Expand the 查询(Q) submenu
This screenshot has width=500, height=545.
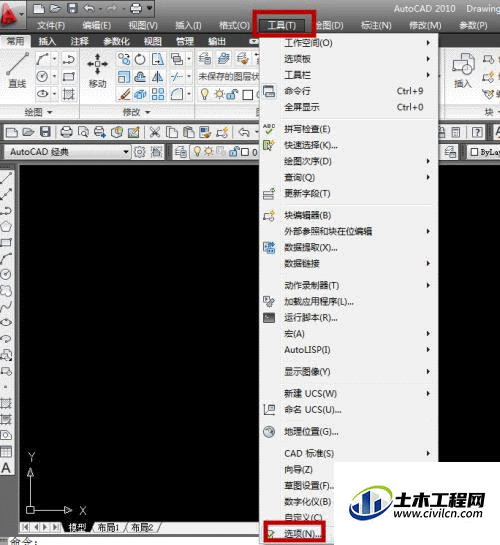click(349, 177)
